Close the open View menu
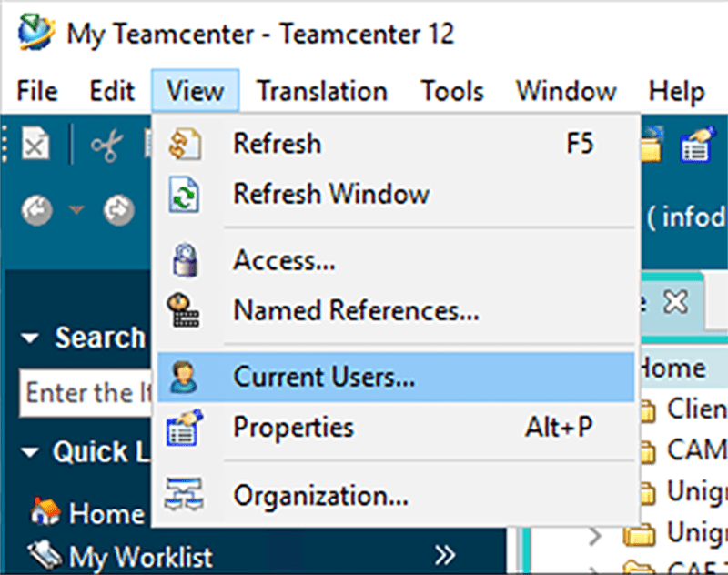This screenshot has width=728, height=575. 195,91
